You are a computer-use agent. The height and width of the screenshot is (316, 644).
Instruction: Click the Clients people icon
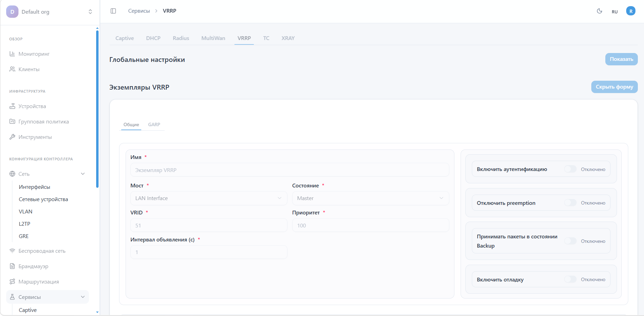click(x=12, y=69)
